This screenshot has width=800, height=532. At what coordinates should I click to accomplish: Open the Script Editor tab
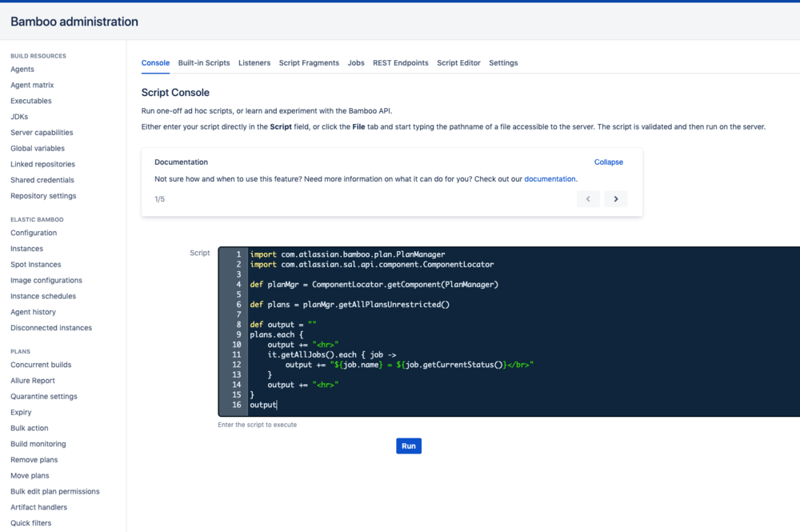pyautogui.click(x=458, y=62)
